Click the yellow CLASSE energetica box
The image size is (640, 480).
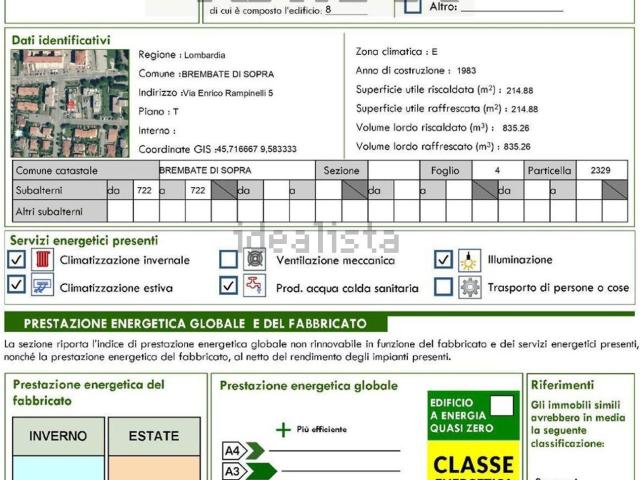click(x=473, y=460)
